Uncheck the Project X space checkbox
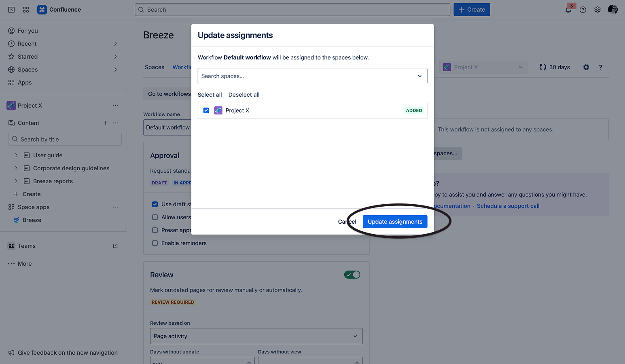Screen dimensions: 625x364 [x=206, y=110]
